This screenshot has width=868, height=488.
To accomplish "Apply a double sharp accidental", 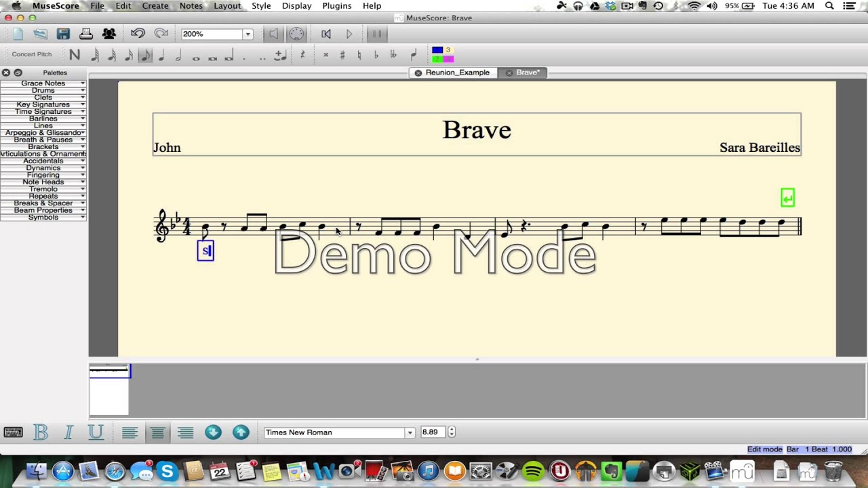I will 325,56.
